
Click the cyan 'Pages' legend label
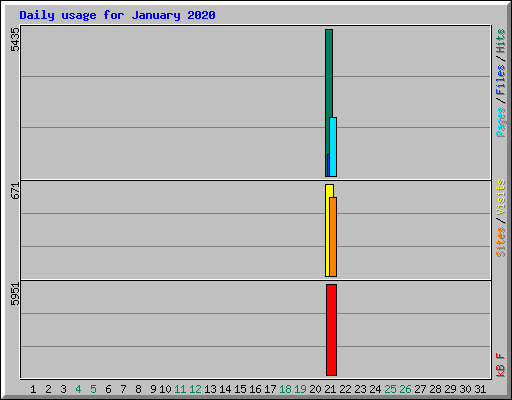[500, 122]
